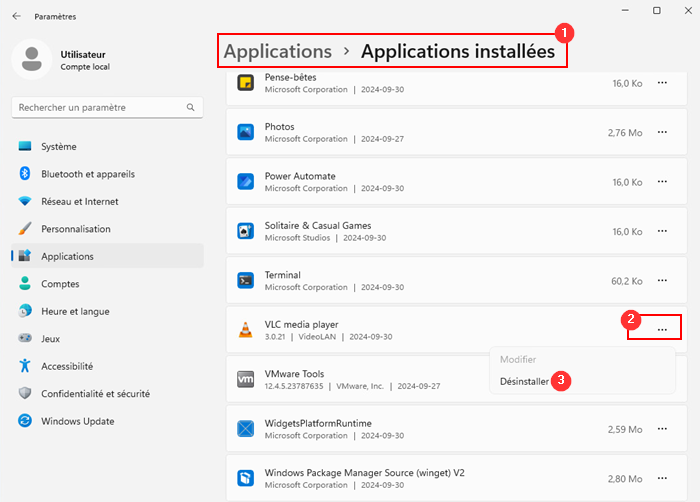Open the Utilisateur account name
This screenshot has height=502, width=700.
pyautogui.click(x=83, y=54)
